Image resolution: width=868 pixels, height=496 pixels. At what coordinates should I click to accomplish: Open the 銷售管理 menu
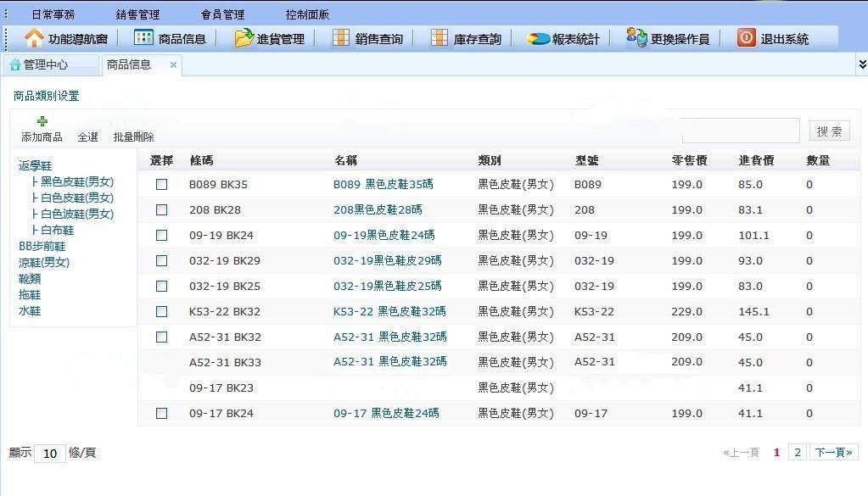[137, 14]
